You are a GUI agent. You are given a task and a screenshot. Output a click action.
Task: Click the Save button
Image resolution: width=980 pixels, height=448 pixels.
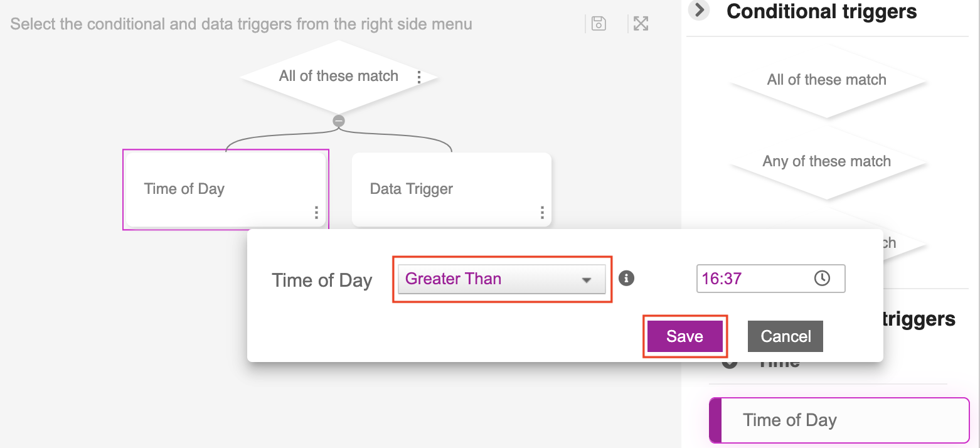pos(684,336)
